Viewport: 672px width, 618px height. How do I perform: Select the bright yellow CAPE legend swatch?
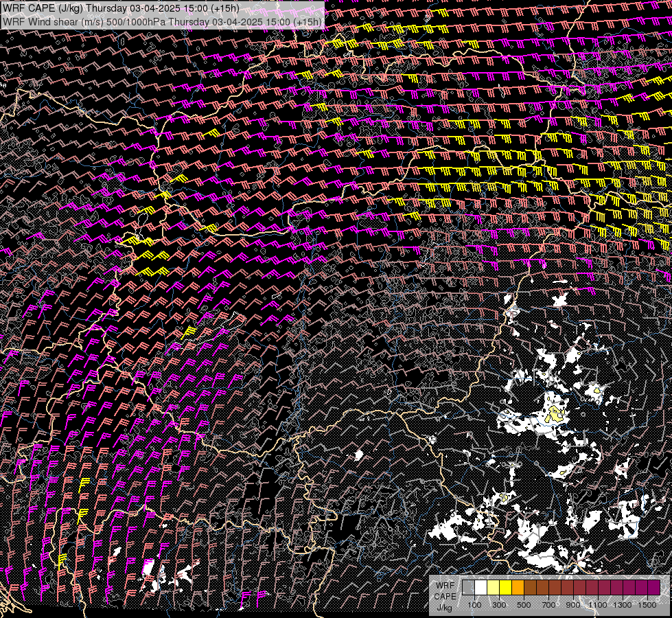click(506, 588)
